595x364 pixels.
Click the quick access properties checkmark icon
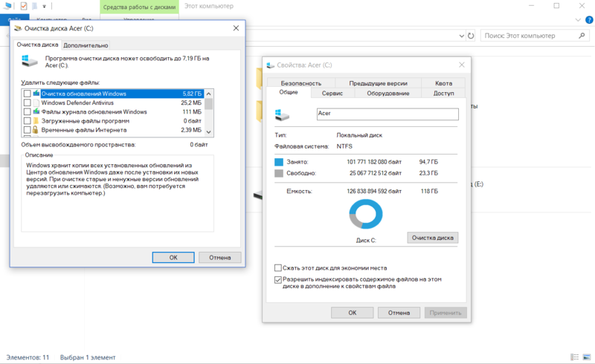click(24, 6)
